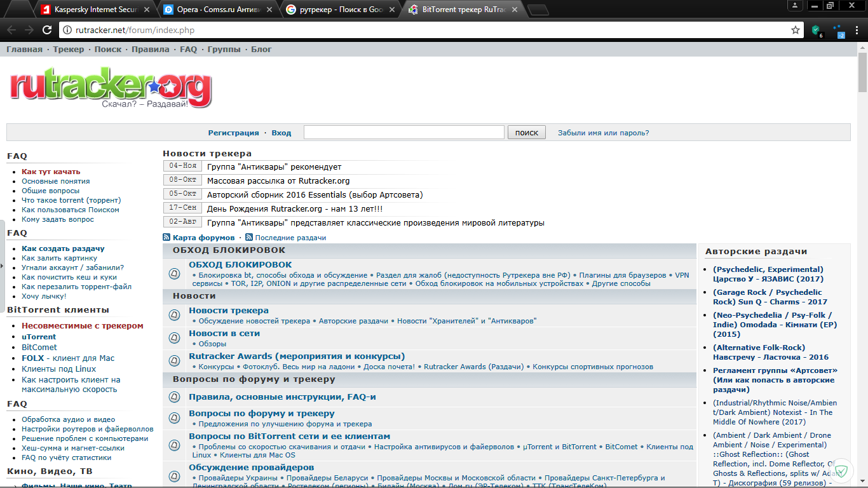Click the green shield icon at bottom right

click(841, 471)
